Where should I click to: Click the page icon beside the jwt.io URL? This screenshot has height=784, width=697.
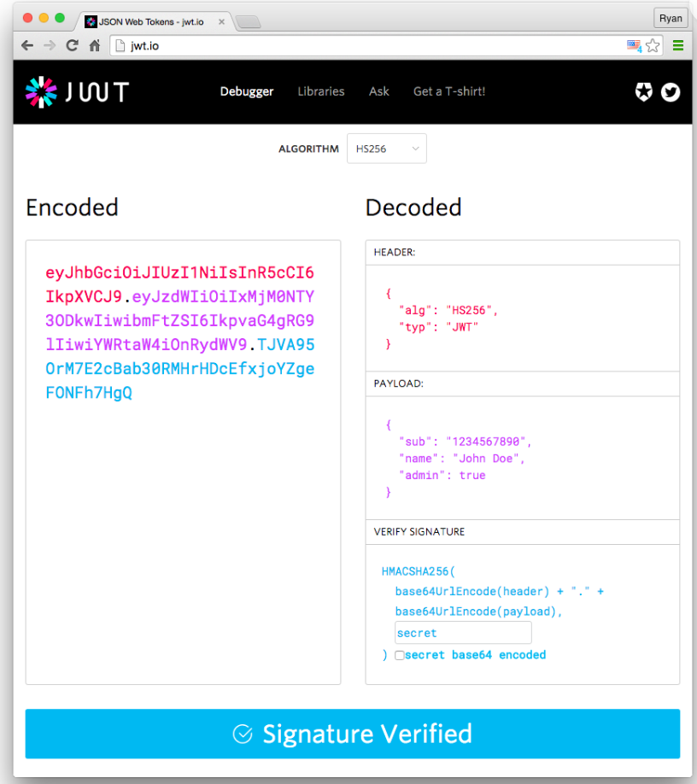coord(120,45)
